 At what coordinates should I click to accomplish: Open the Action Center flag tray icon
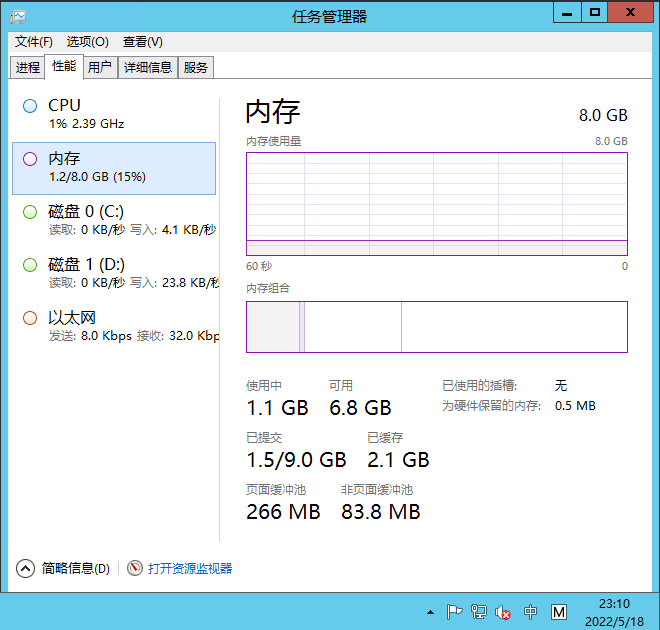point(453,612)
